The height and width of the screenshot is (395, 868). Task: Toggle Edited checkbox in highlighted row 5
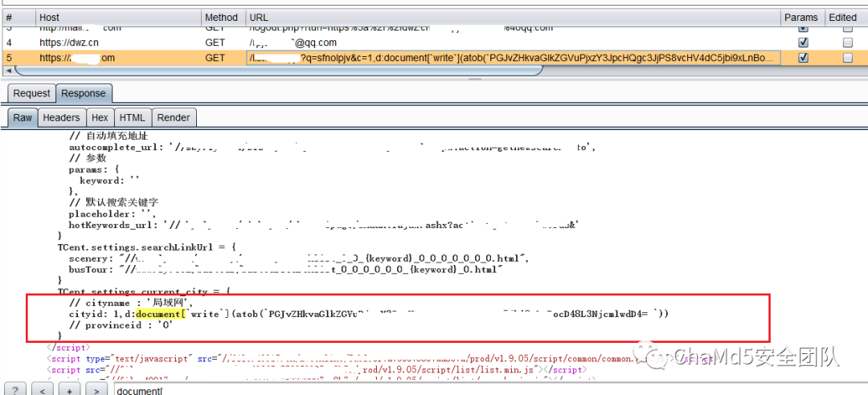pos(847,58)
